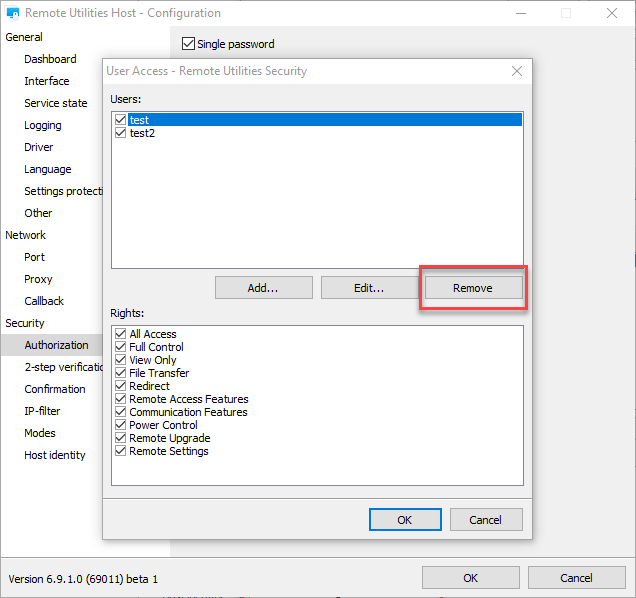Open the Dashboard settings page

pos(50,59)
